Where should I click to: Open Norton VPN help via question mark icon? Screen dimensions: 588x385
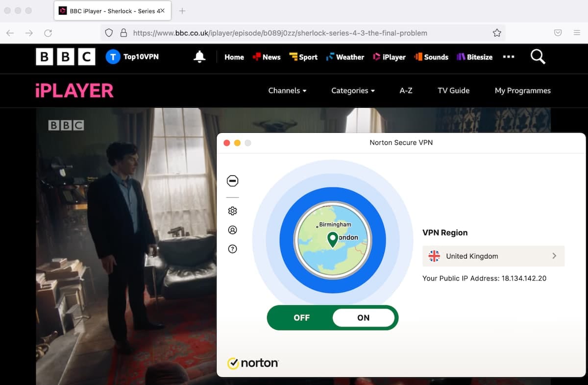tap(232, 249)
